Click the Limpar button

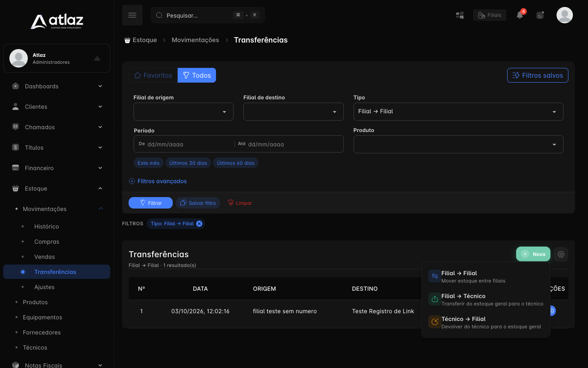pos(240,203)
